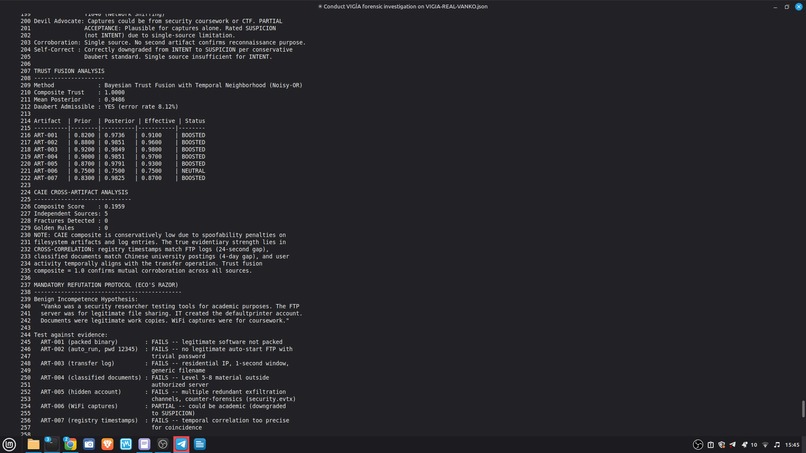Click 'CAIE CROSS-ARTIFACT ANALYSIS' heading

click(x=81, y=192)
